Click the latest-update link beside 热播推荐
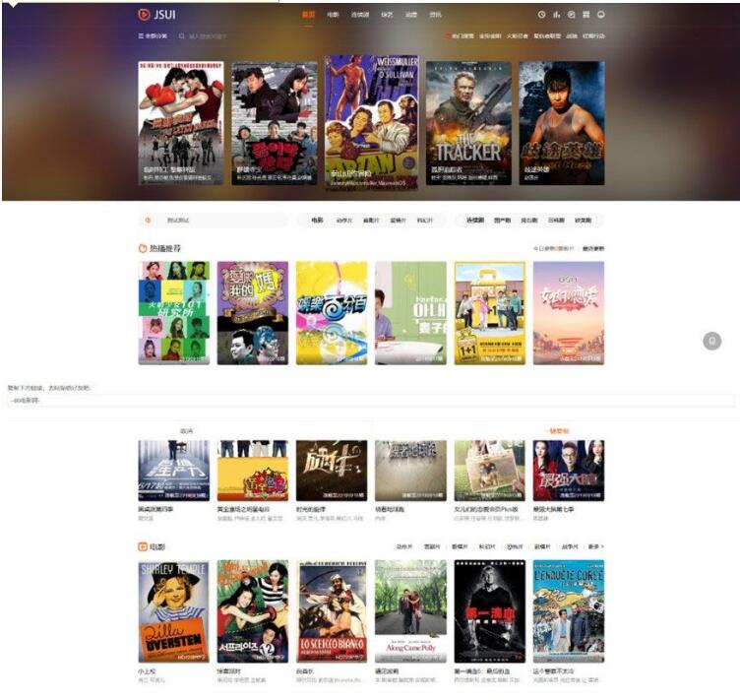740x700 pixels. coord(593,249)
